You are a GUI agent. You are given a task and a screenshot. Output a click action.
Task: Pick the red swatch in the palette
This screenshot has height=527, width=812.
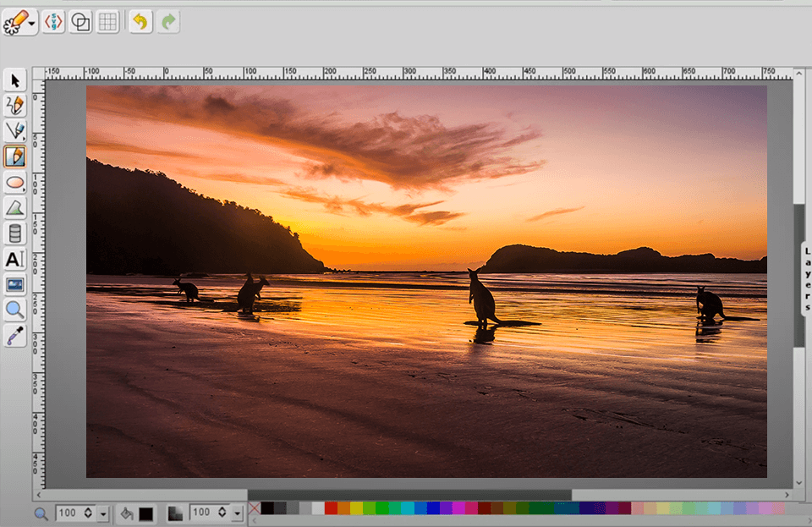coord(331,508)
